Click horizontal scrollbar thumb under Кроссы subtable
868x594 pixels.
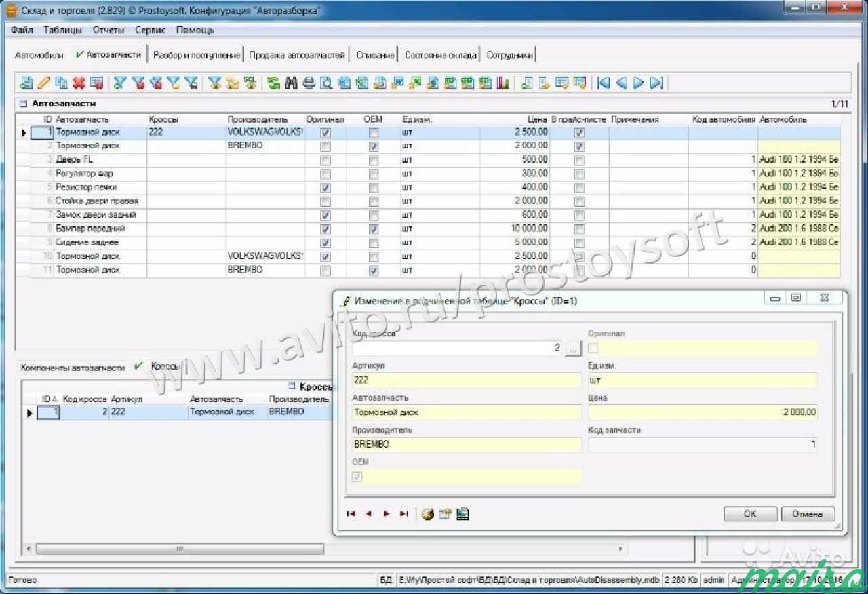(x=180, y=548)
